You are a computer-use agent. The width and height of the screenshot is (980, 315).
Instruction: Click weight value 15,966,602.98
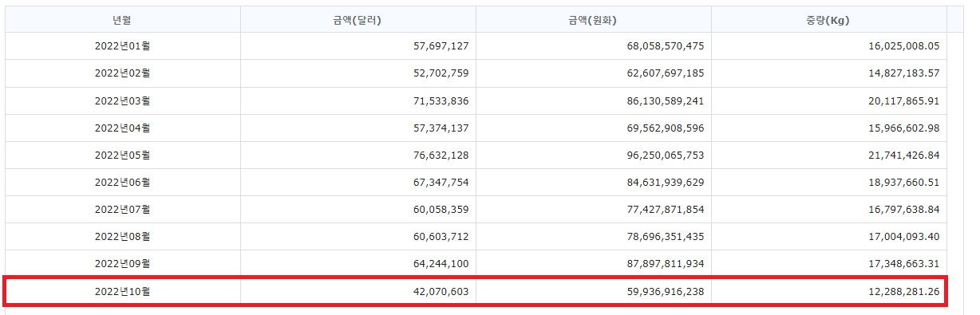[x=904, y=128]
